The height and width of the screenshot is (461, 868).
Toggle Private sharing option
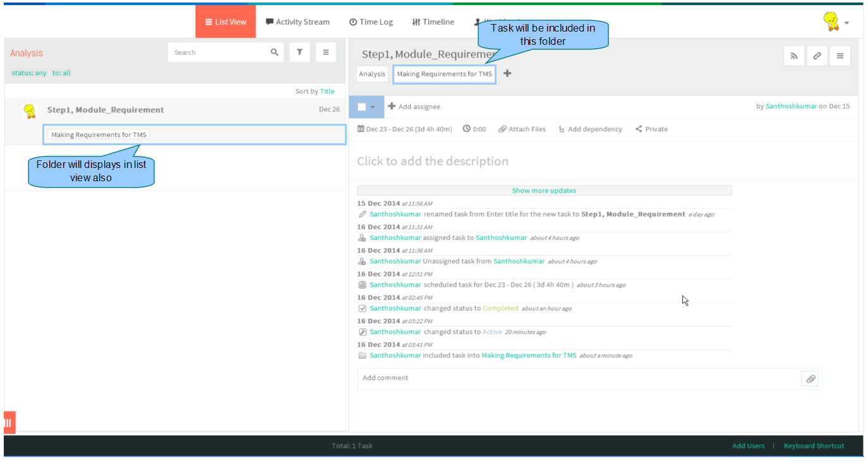pos(651,129)
